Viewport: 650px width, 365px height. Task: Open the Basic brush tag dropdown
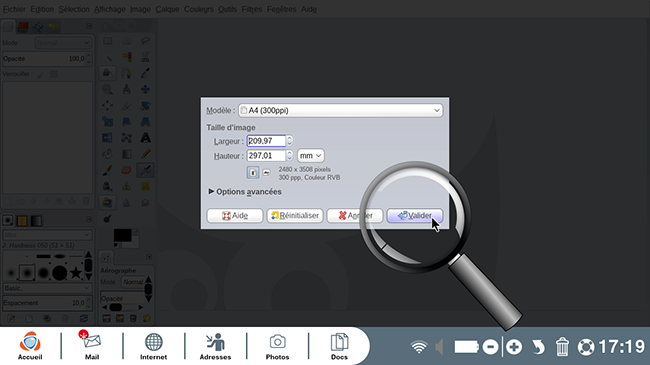coord(47,288)
